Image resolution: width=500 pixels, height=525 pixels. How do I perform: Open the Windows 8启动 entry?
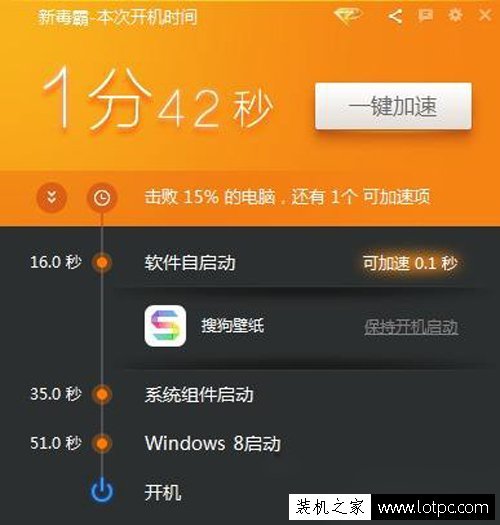tap(212, 443)
